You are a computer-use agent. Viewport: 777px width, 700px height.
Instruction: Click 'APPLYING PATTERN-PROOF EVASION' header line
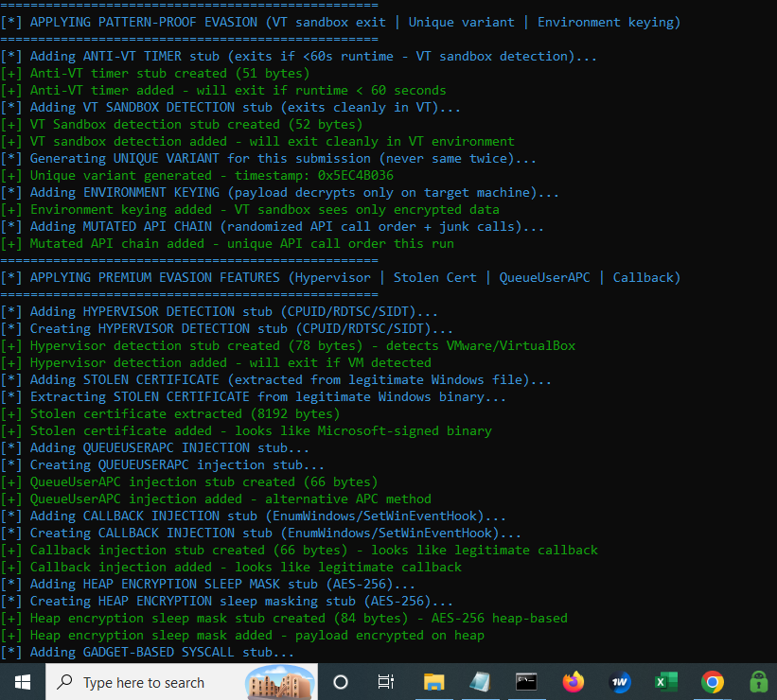[341, 23]
